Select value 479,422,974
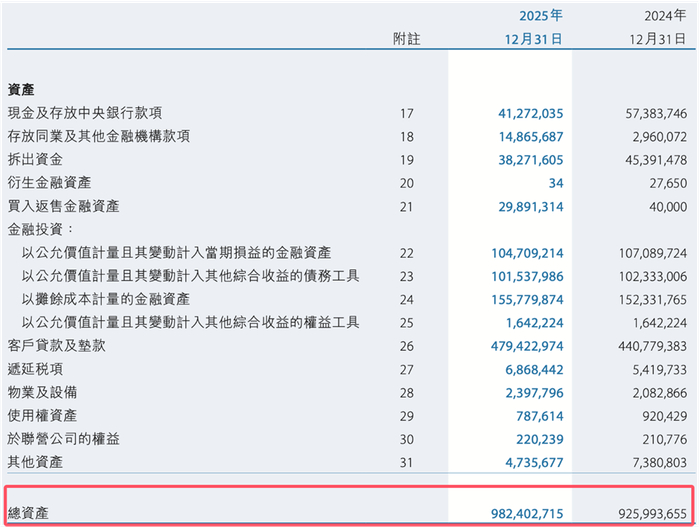Viewport: 700px width, 528px height. coord(527,346)
